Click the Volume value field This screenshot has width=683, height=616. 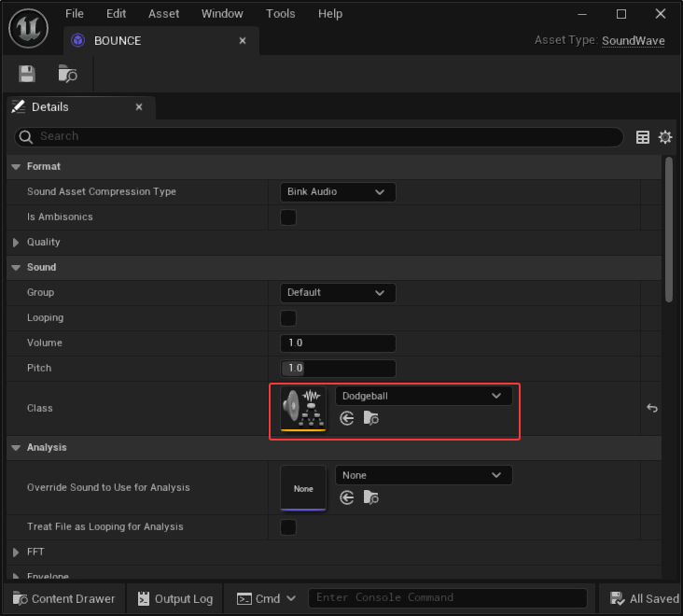pos(338,343)
